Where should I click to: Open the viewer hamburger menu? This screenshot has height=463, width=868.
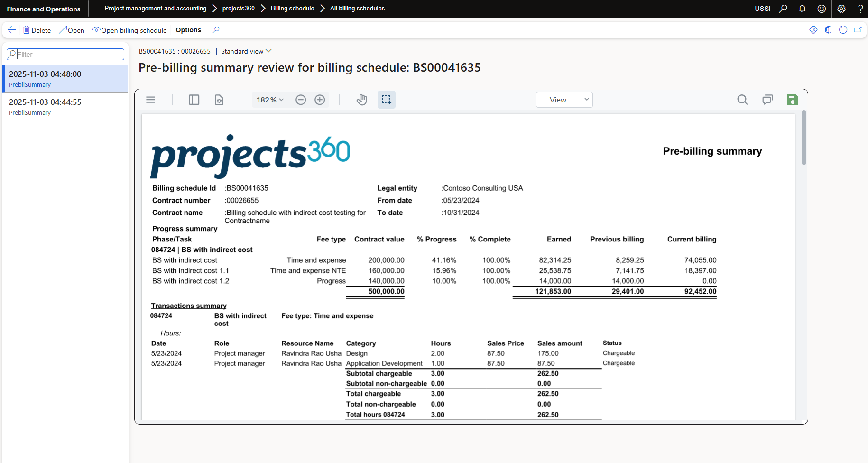click(150, 100)
